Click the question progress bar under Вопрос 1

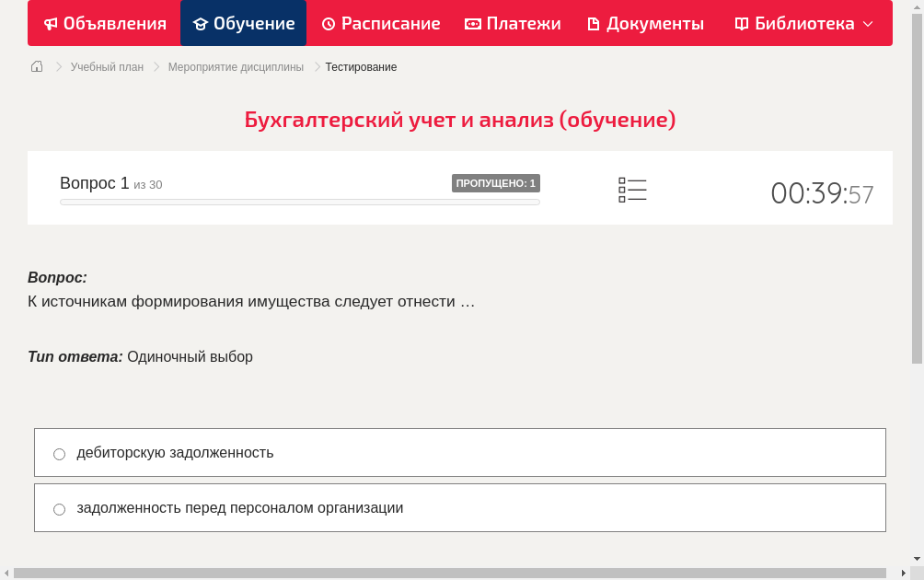pyautogui.click(x=299, y=202)
